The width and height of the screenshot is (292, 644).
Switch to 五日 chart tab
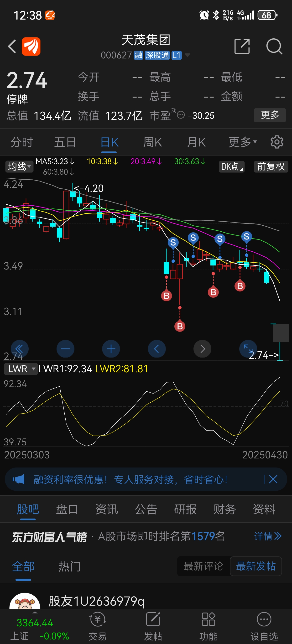click(x=65, y=142)
